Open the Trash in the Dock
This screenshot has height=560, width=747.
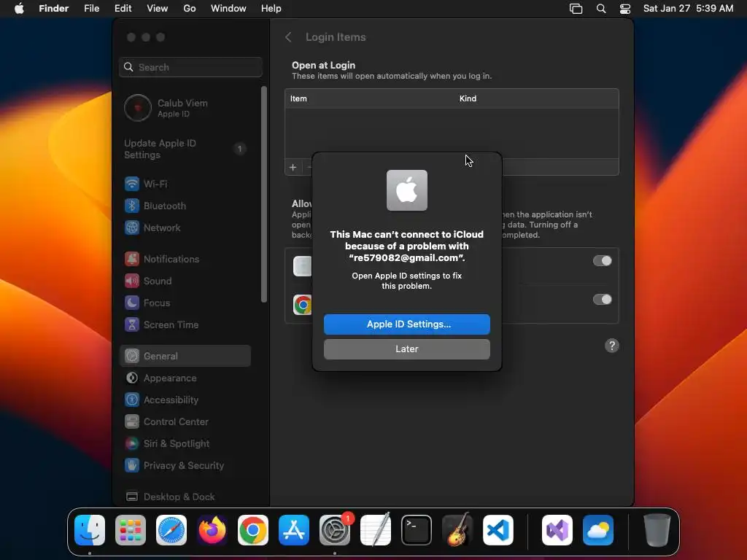pos(657,530)
